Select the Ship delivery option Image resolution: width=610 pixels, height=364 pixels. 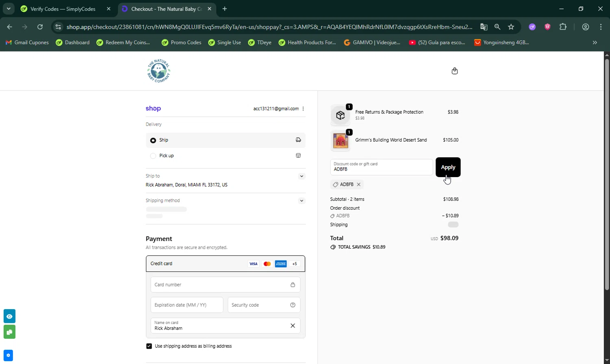pos(225,140)
